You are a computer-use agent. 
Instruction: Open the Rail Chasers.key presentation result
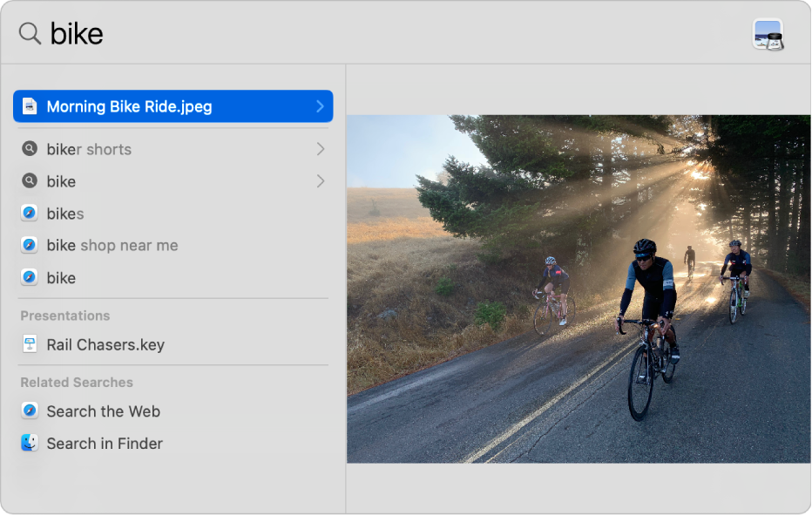click(105, 344)
